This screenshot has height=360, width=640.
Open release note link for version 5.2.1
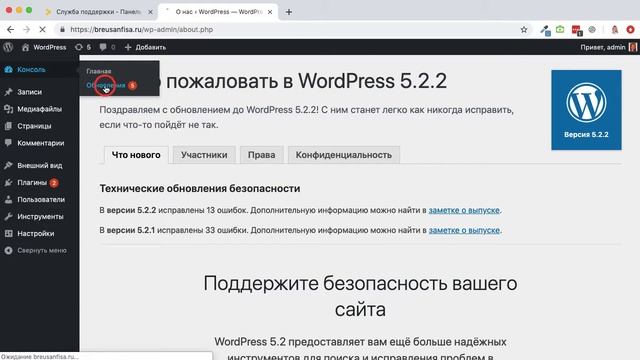[464, 230]
